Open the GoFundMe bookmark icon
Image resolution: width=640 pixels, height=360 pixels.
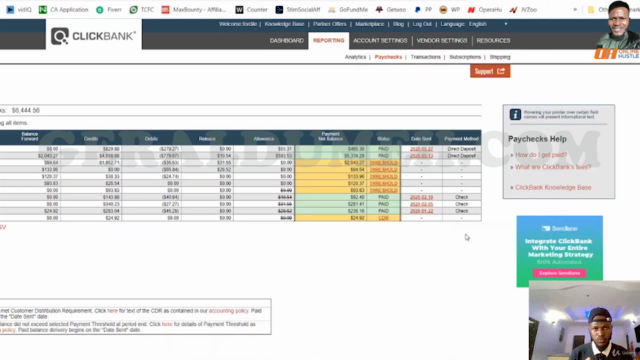(x=332, y=9)
